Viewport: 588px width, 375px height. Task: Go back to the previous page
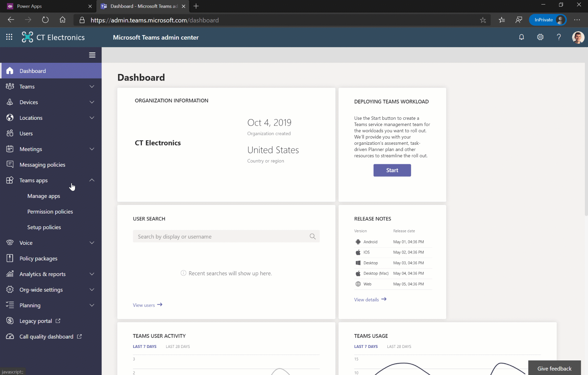click(11, 20)
